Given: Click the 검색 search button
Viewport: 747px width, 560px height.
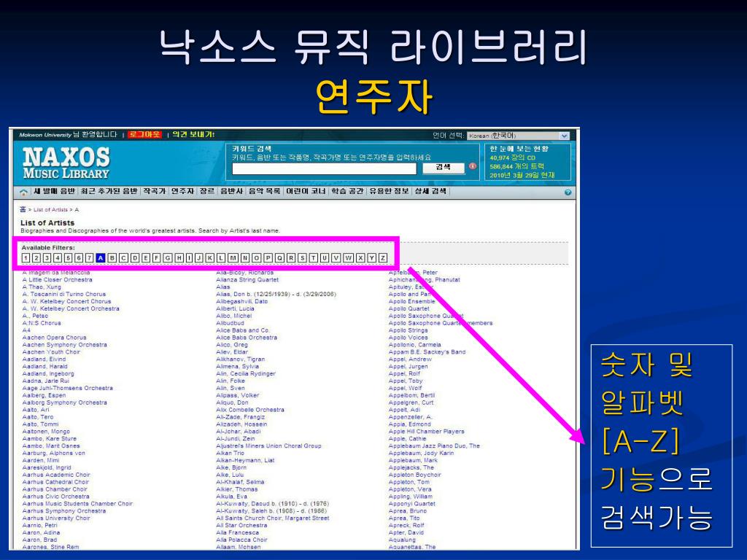Looking at the screenshot, I should [443, 167].
